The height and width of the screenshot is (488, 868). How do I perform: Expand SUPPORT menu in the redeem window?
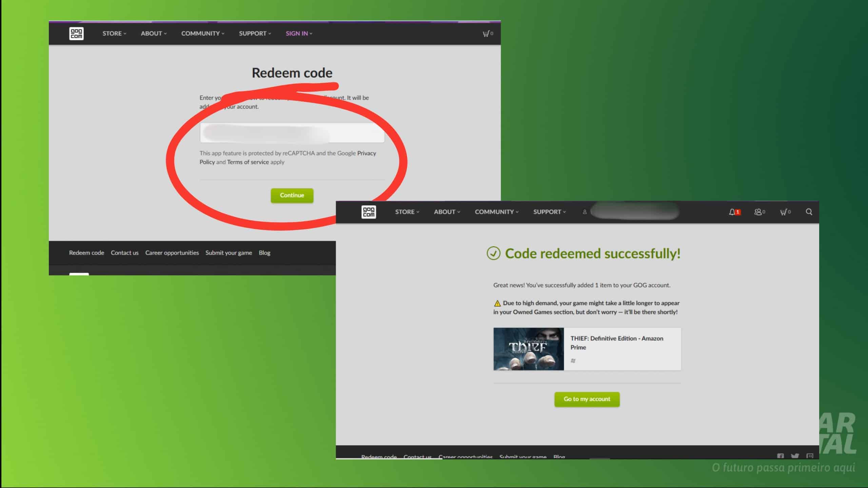(255, 33)
